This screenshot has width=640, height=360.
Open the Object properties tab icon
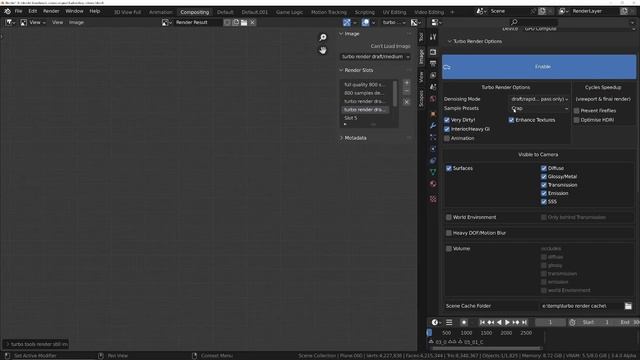pos(433,114)
